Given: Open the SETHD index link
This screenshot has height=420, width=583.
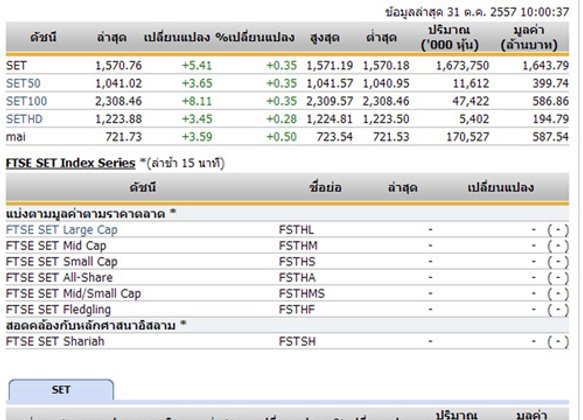Looking at the screenshot, I should coord(24,119).
